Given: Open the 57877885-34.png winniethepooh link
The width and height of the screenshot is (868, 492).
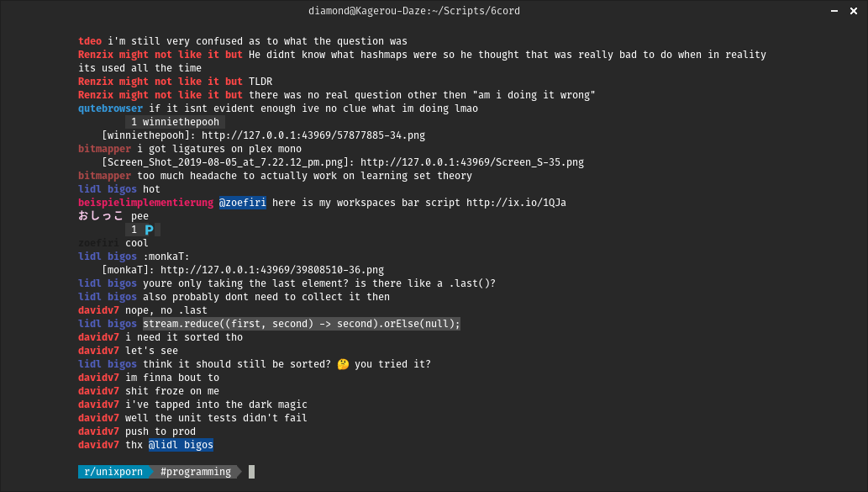Looking at the screenshot, I should tap(313, 135).
